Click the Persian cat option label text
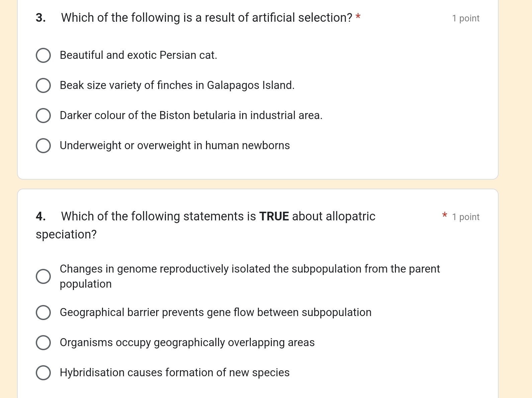Viewport: 532px width, 398px height. pos(138,55)
